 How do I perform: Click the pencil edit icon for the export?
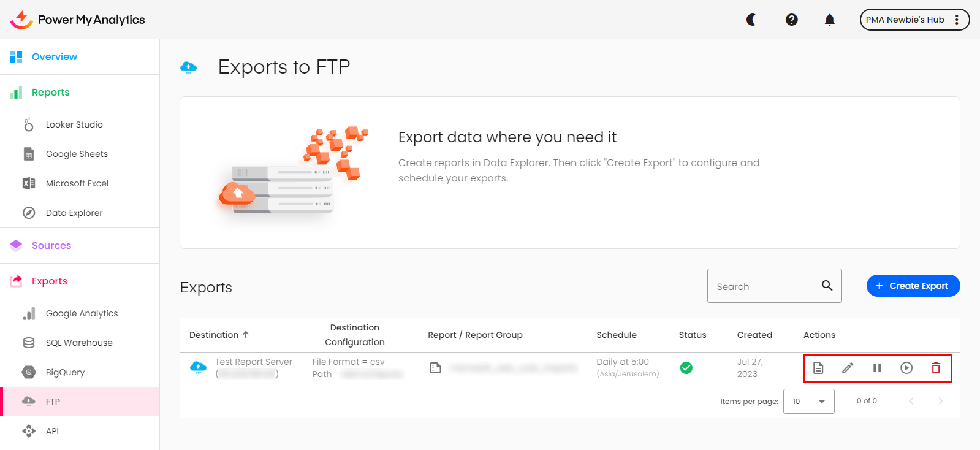(848, 368)
